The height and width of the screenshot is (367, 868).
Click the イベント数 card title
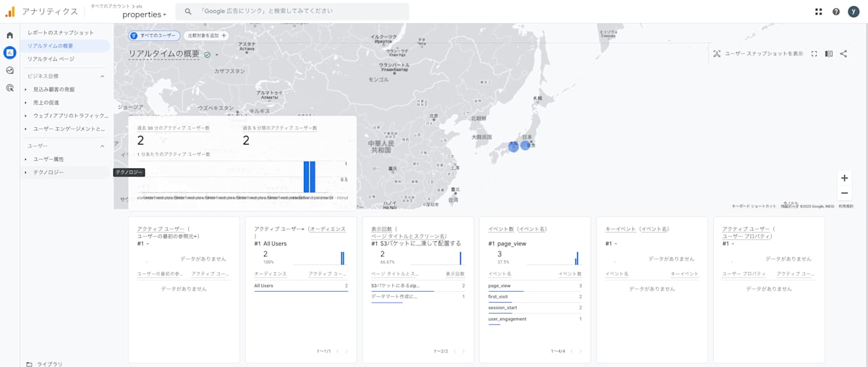tap(501, 229)
